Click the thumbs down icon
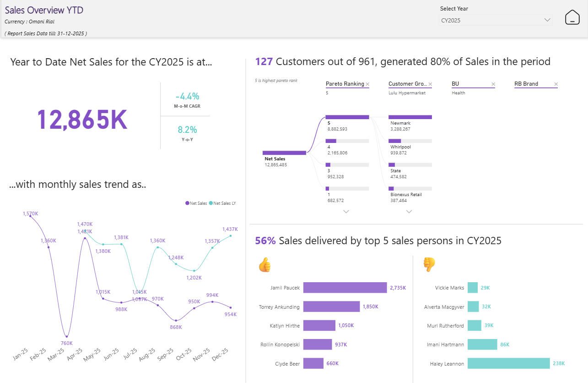 click(x=429, y=264)
